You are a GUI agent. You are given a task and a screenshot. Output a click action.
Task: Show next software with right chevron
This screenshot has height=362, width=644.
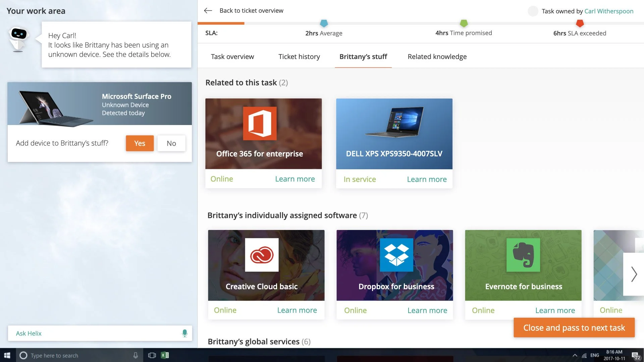pos(634,274)
